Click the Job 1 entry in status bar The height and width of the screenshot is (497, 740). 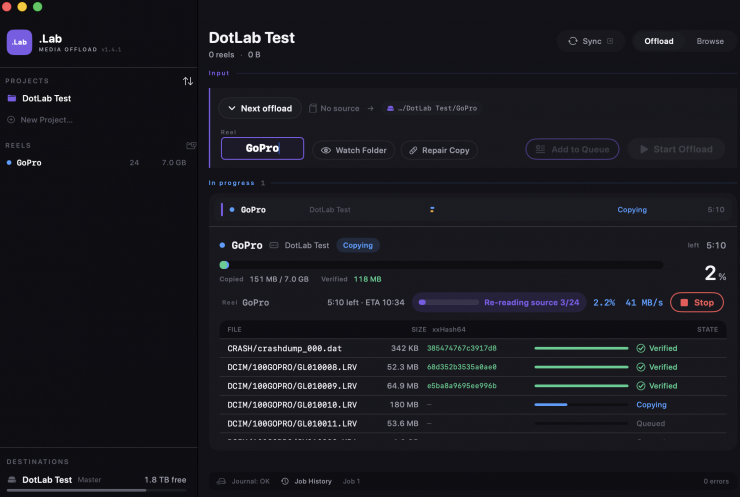351,481
